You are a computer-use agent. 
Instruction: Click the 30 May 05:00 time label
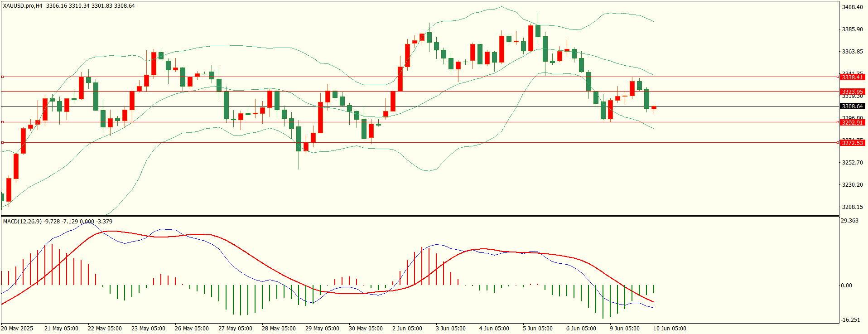point(366,329)
